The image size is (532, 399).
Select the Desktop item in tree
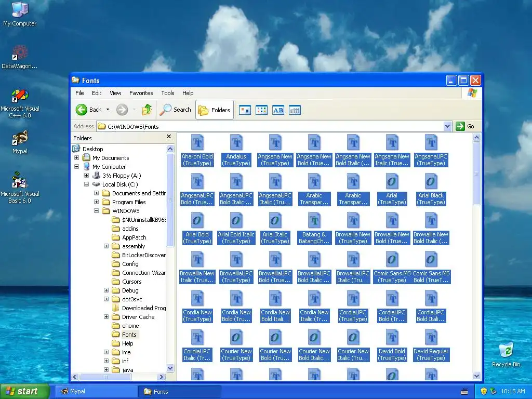[92, 149]
